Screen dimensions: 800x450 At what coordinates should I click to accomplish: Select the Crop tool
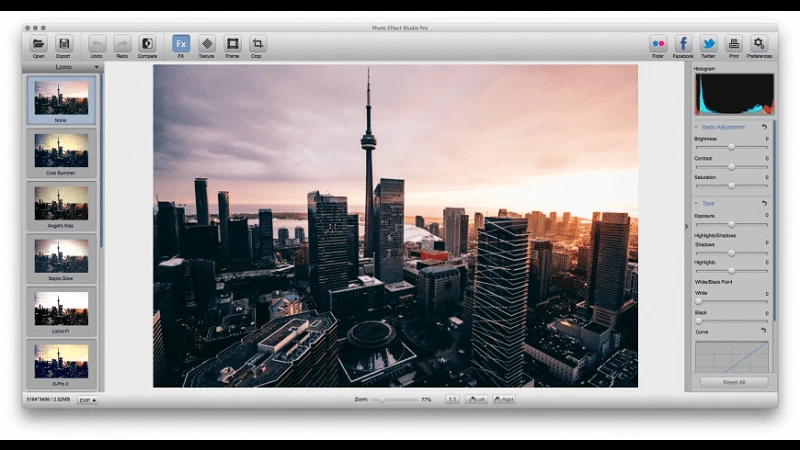click(x=258, y=44)
